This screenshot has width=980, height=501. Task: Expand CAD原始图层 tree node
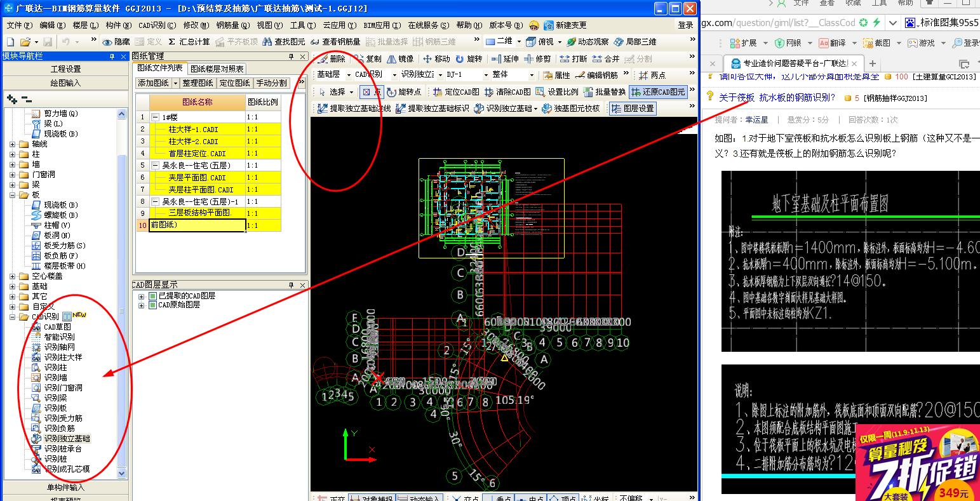click(x=142, y=305)
